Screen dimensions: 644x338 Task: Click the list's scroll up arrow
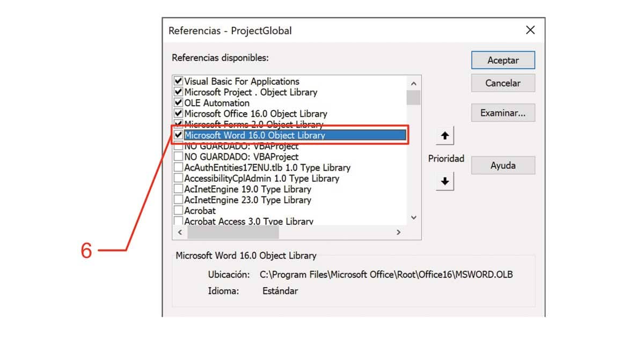(413, 83)
